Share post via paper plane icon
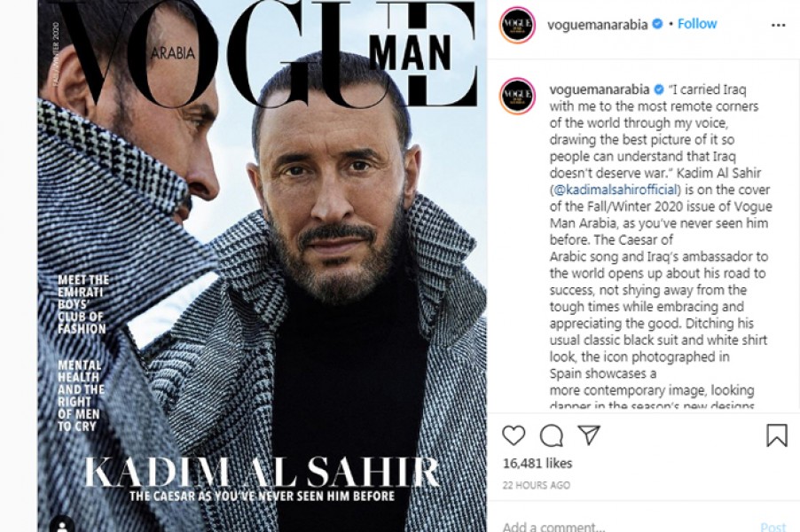800x532 pixels. click(588, 435)
